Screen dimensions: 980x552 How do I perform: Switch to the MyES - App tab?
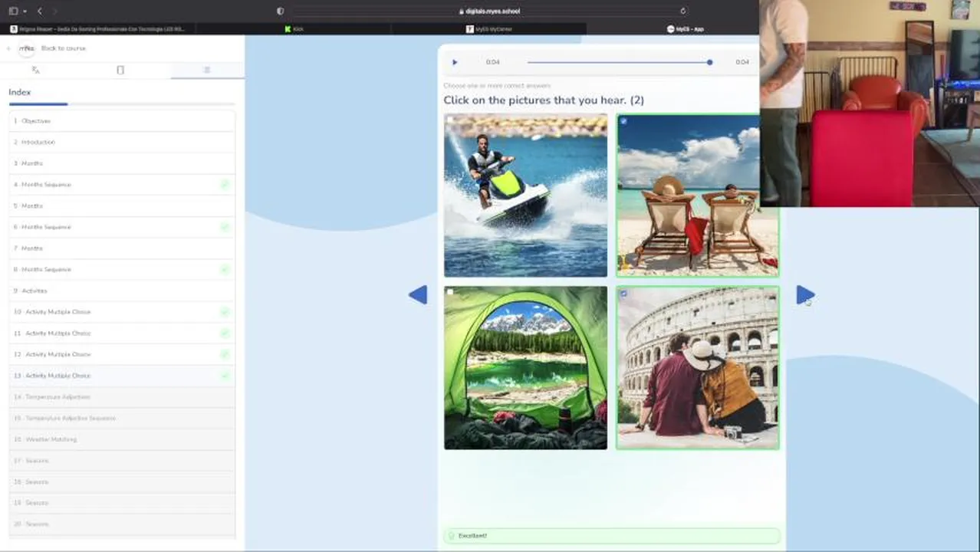[685, 29]
